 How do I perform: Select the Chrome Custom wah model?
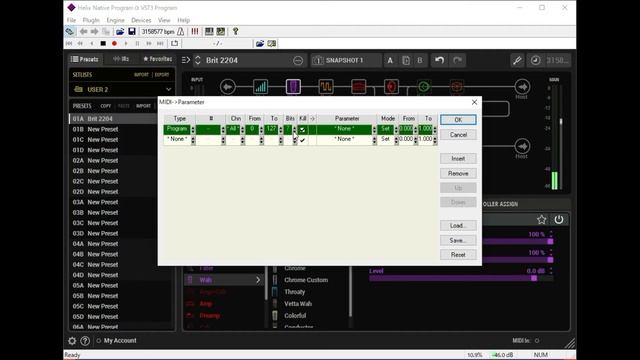(x=306, y=280)
